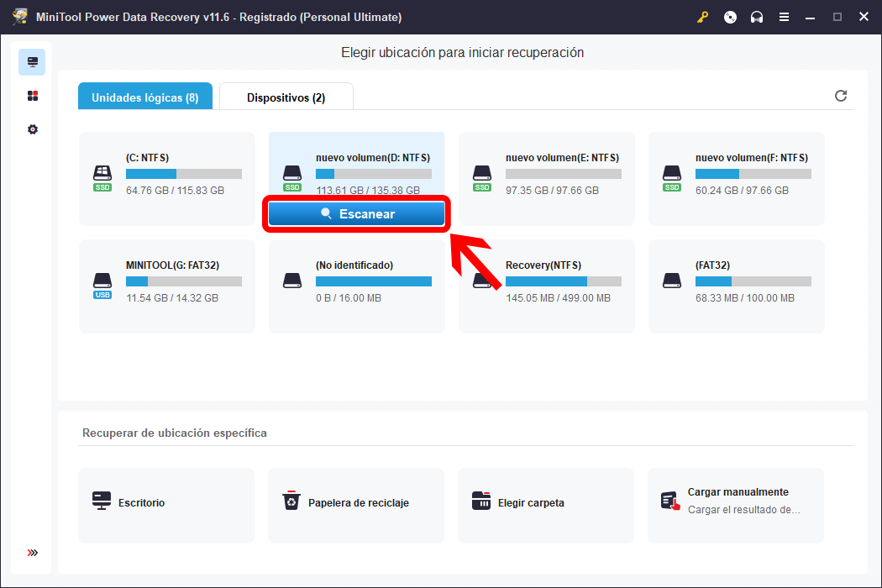Open the hamburger menu in title bar

pos(784,17)
